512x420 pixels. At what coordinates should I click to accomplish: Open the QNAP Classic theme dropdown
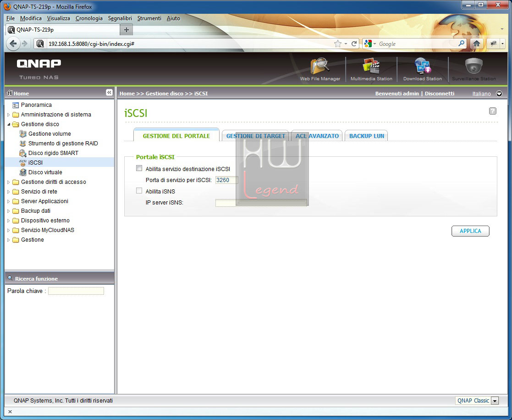coord(495,401)
